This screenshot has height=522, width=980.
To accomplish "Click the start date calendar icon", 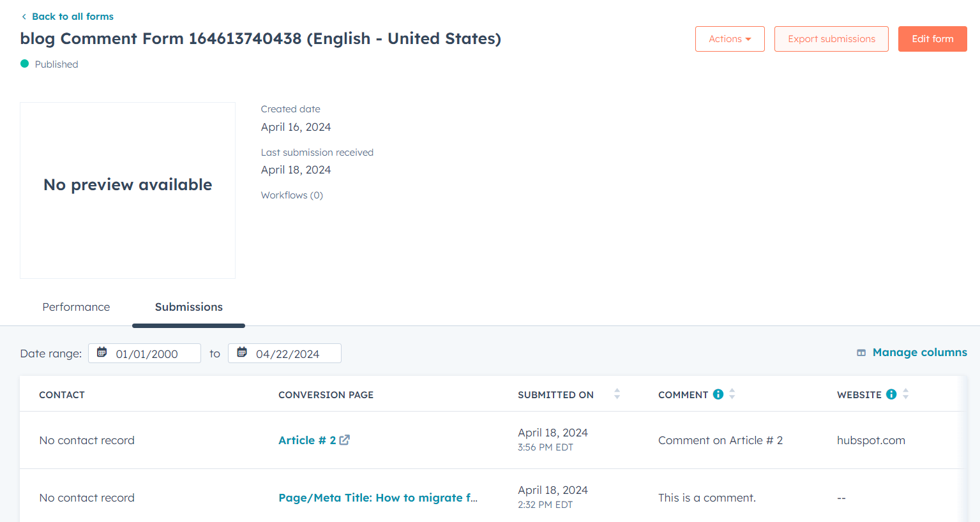I will tap(102, 352).
